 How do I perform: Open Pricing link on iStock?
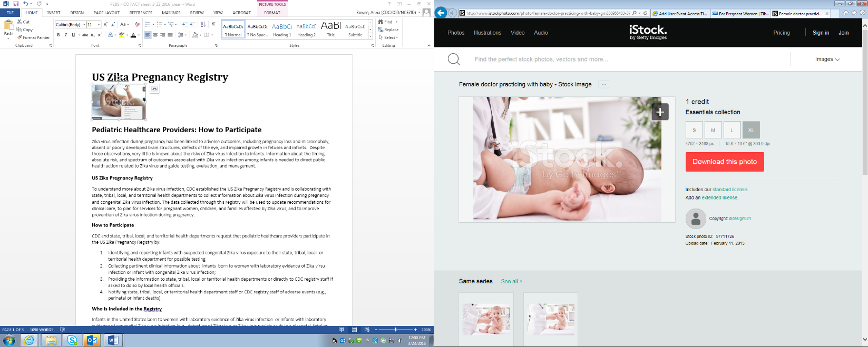coord(782,33)
